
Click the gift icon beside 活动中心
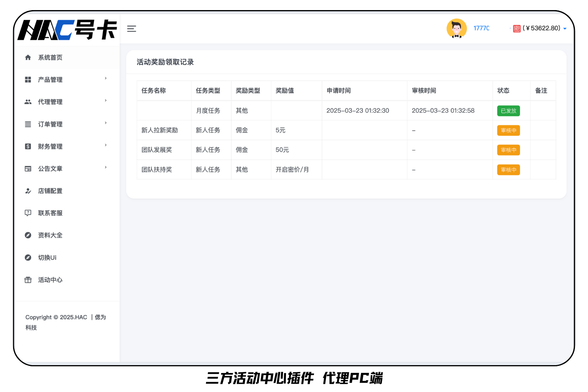tap(28, 280)
